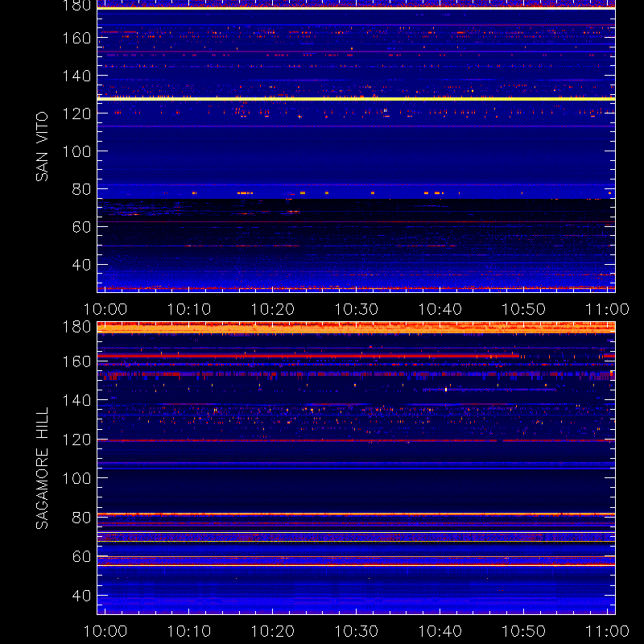Image resolution: width=644 pixels, height=644 pixels.
Task: Click 11:00 time label under SAGAMORE HILL plot
Action: [608, 631]
